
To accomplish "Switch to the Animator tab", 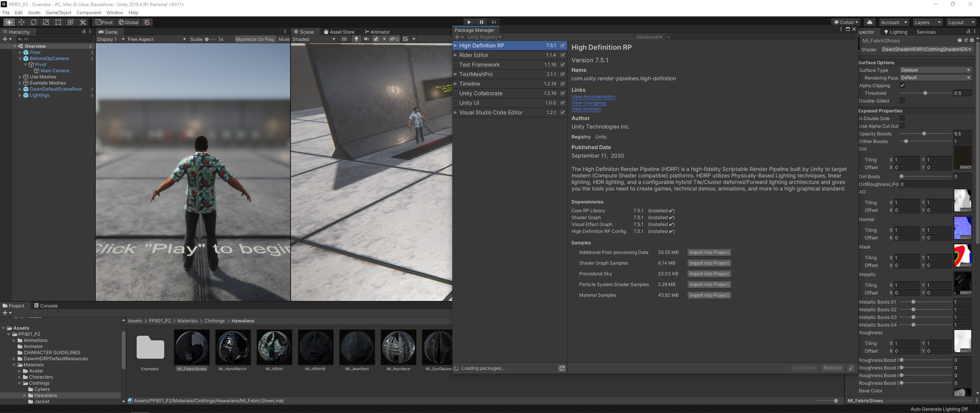I will pos(377,32).
